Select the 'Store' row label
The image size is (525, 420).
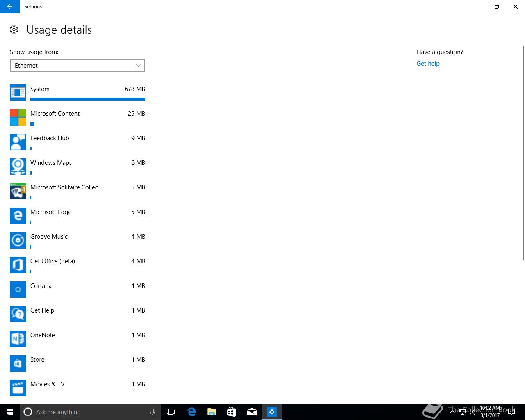[x=37, y=360]
